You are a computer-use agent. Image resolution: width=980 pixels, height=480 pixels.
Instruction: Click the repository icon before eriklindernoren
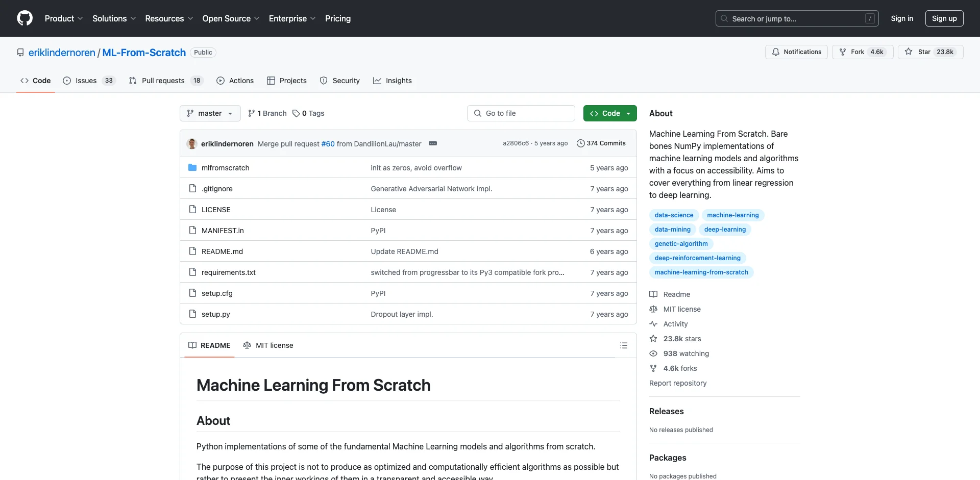tap(20, 53)
